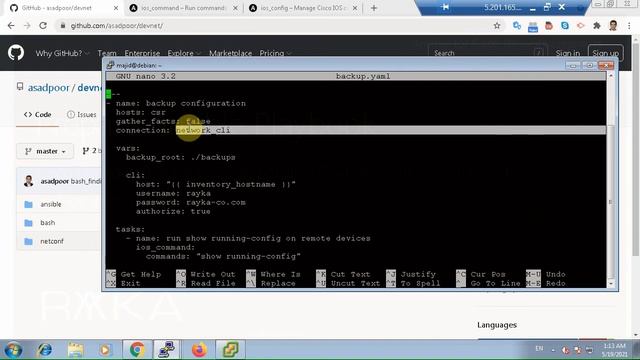Click the Sign in link
The image size is (640, 360).
[x=567, y=53]
